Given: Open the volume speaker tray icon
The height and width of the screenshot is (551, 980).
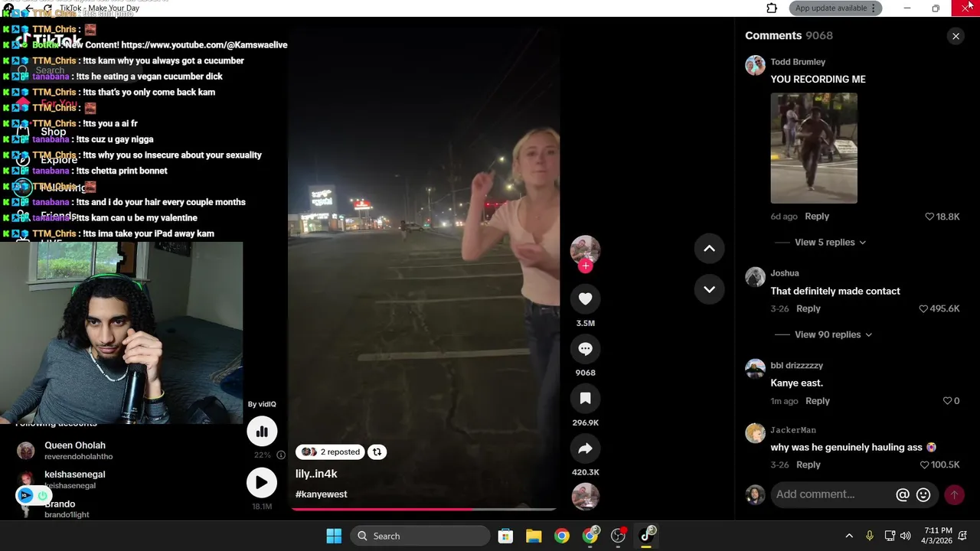Looking at the screenshot, I should pyautogui.click(x=905, y=536).
